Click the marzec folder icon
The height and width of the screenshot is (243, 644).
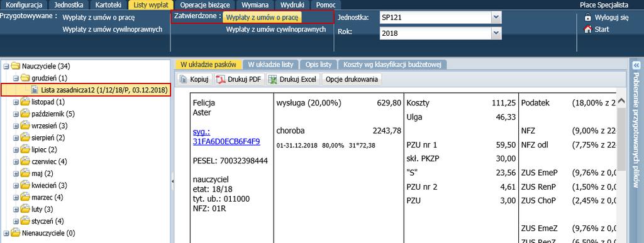point(25,197)
